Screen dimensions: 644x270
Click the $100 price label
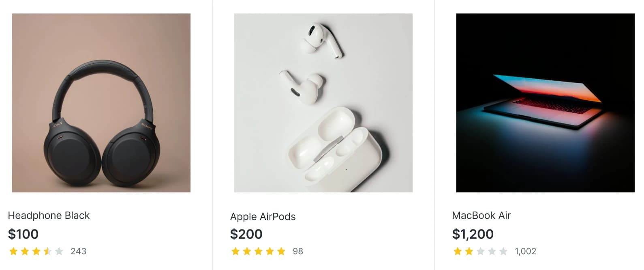point(23,234)
